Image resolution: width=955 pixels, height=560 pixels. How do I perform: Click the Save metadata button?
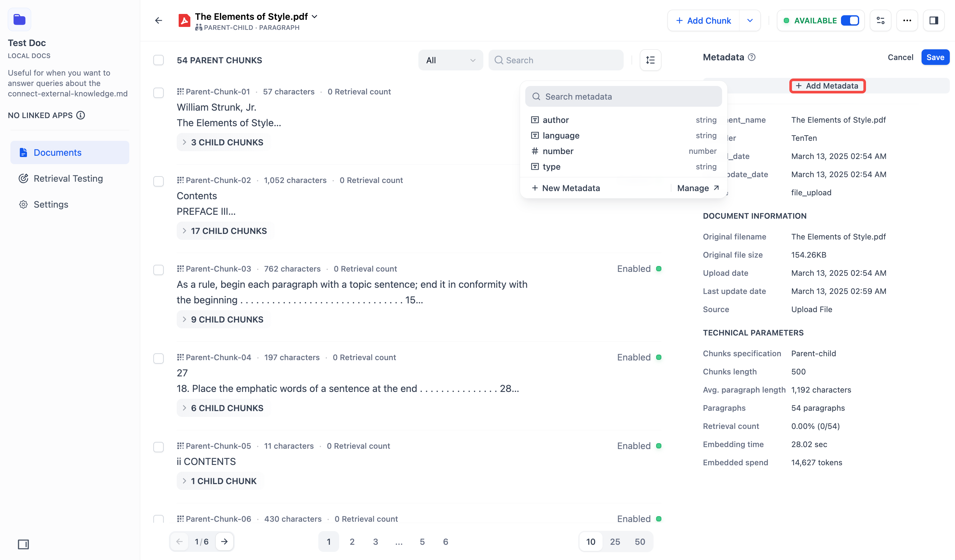935,57
